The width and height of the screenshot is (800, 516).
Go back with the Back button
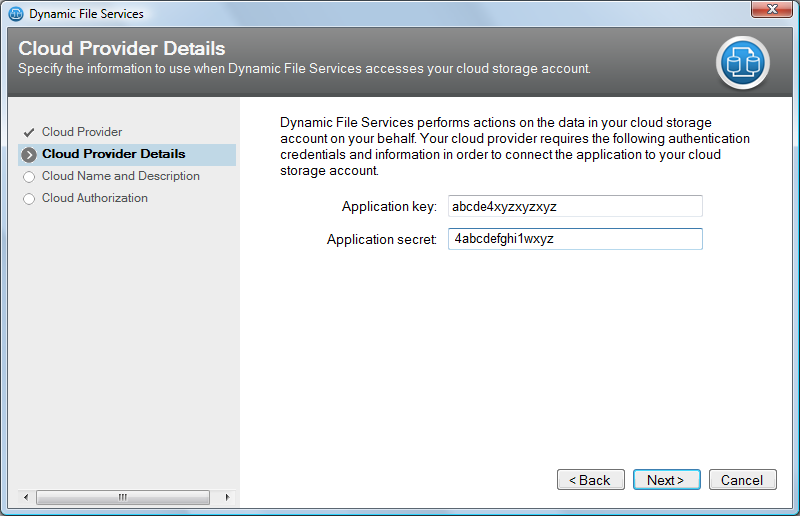tap(590, 480)
